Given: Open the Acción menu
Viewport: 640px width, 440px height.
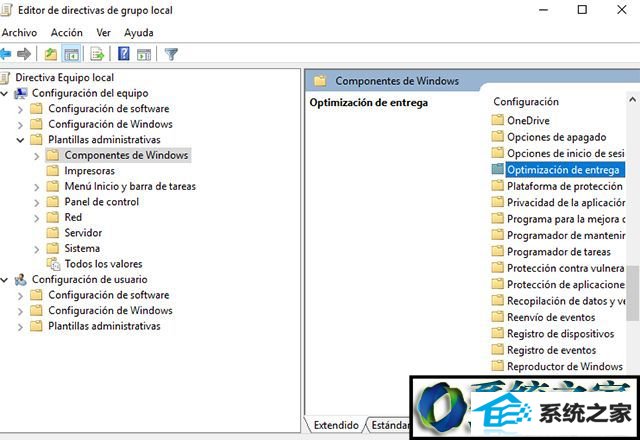Looking at the screenshot, I should (66, 32).
